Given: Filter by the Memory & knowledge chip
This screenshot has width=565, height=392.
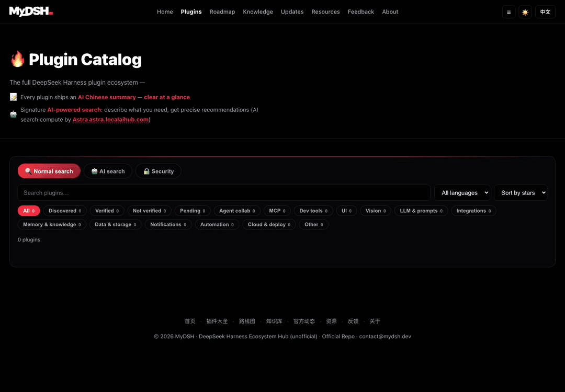Looking at the screenshot, I should click(x=52, y=224).
